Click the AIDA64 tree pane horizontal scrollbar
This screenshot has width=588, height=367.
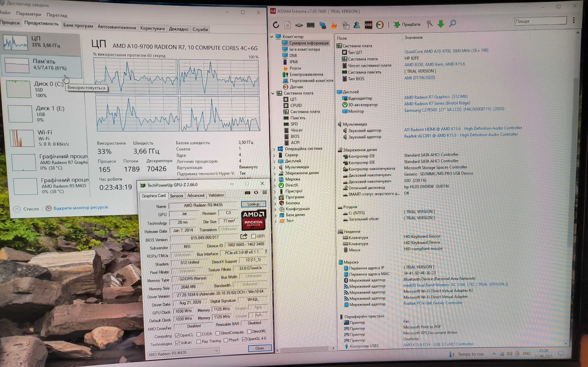[x=304, y=349]
